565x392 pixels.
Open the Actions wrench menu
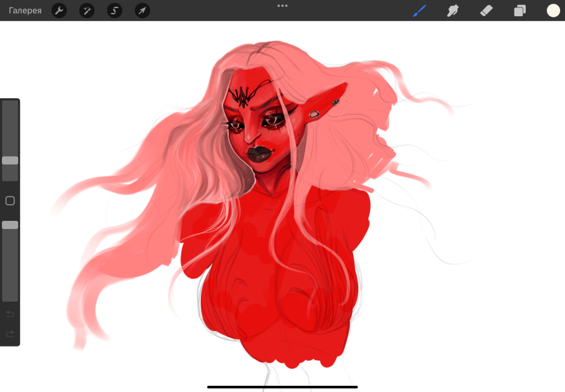pyautogui.click(x=59, y=11)
